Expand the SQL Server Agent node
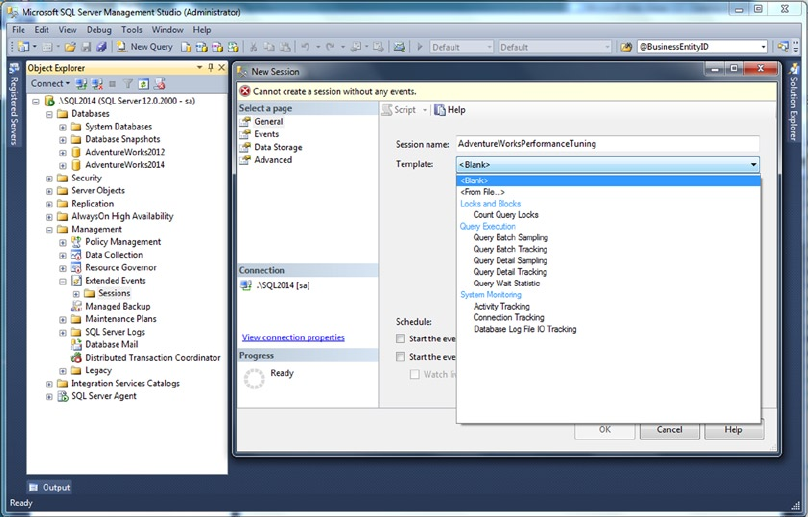Image resolution: width=808 pixels, height=517 pixels. coord(49,397)
